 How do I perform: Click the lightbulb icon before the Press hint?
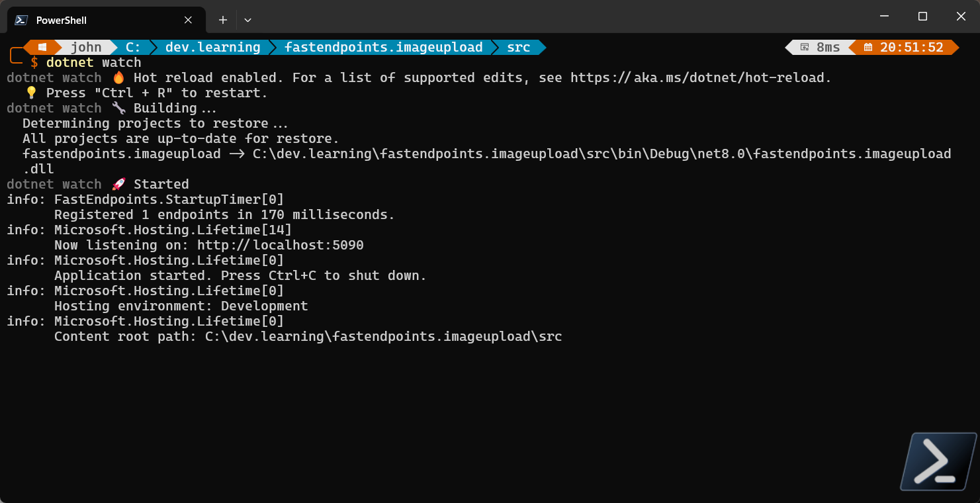31,93
